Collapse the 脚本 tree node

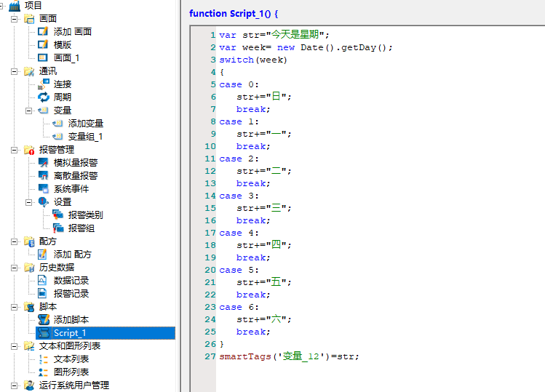click(x=15, y=307)
